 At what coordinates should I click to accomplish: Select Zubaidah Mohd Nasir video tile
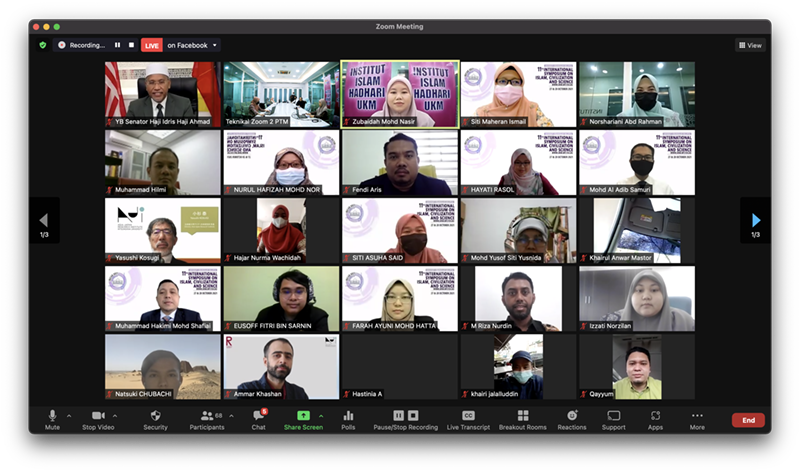pyautogui.click(x=399, y=94)
